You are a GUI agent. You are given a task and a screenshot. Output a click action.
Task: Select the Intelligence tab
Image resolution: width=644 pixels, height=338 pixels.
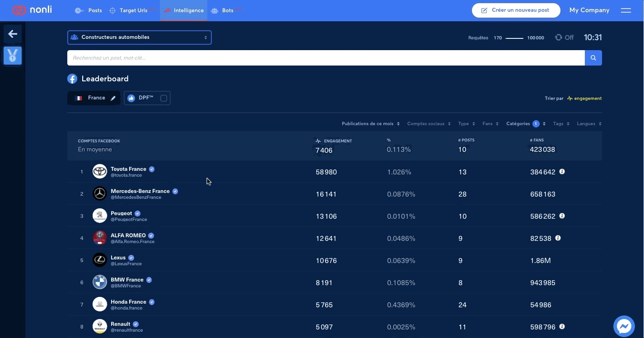183,10
